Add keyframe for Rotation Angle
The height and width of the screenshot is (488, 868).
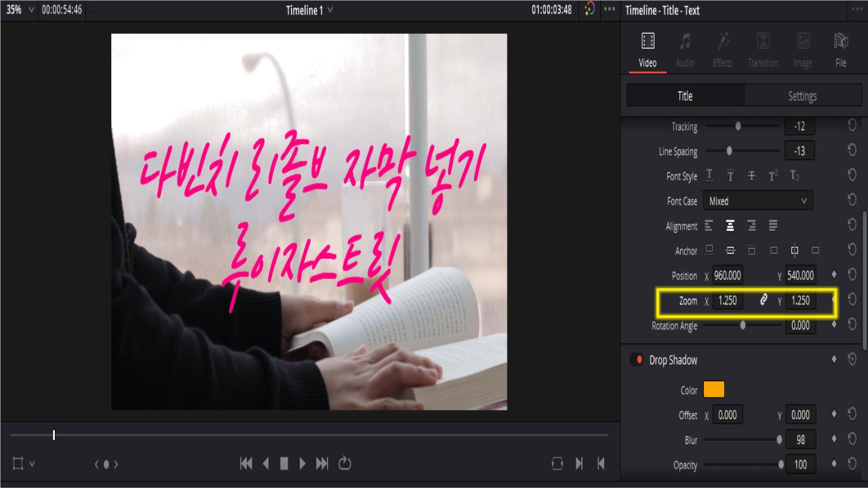pos(834,325)
